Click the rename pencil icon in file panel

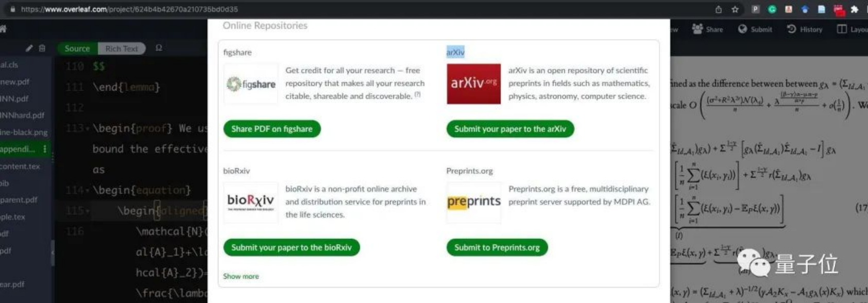click(29, 48)
